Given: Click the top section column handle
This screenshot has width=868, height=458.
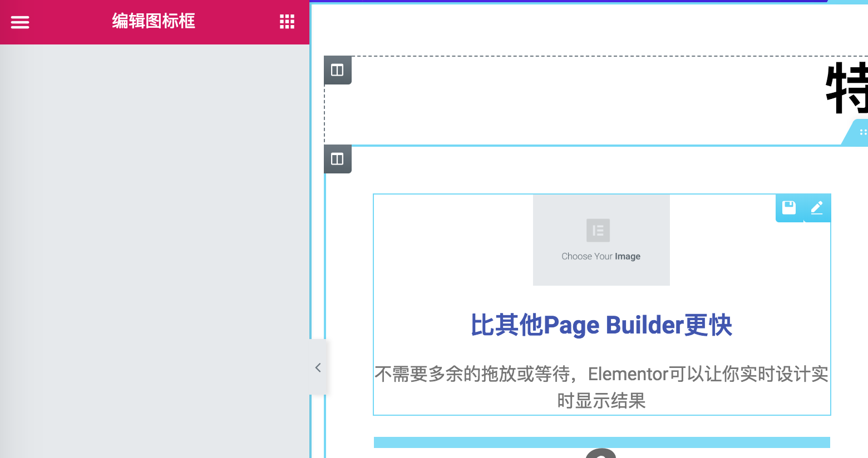Looking at the screenshot, I should tap(338, 70).
